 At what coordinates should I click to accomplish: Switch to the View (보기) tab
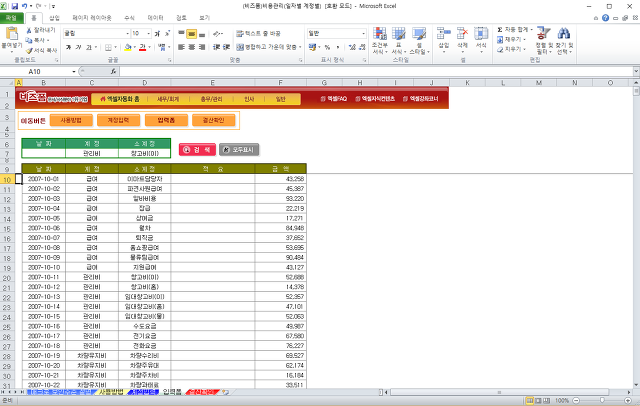(204, 18)
